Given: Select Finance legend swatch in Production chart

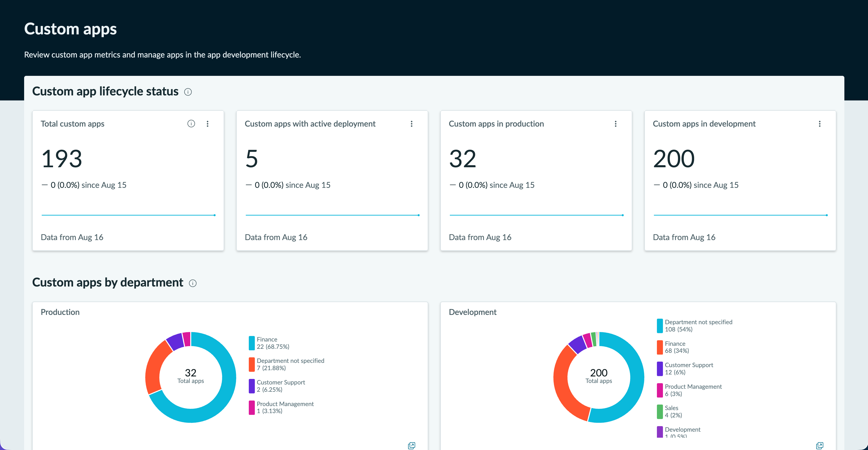Looking at the screenshot, I should (x=252, y=343).
